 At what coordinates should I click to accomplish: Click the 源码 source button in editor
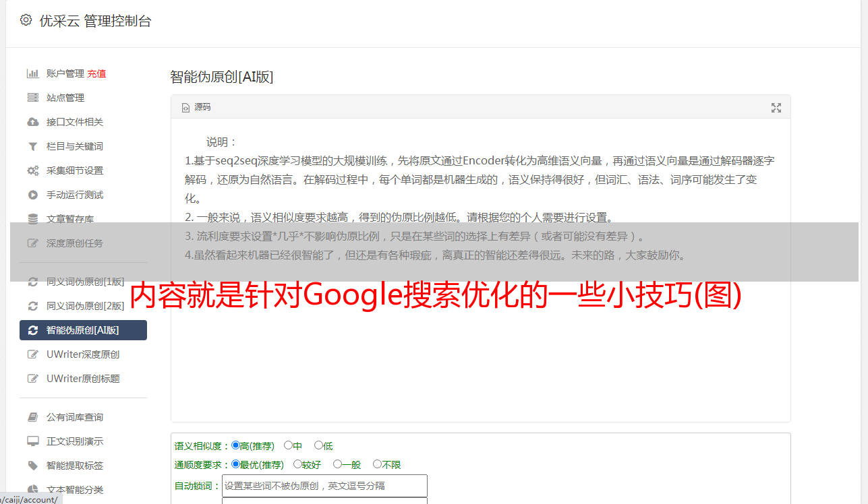pyautogui.click(x=196, y=108)
